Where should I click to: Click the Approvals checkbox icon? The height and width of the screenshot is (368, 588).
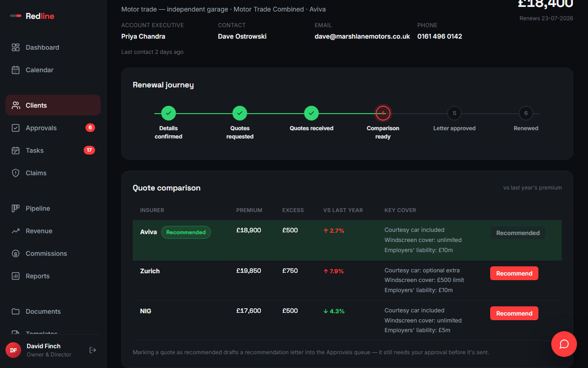tap(16, 128)
